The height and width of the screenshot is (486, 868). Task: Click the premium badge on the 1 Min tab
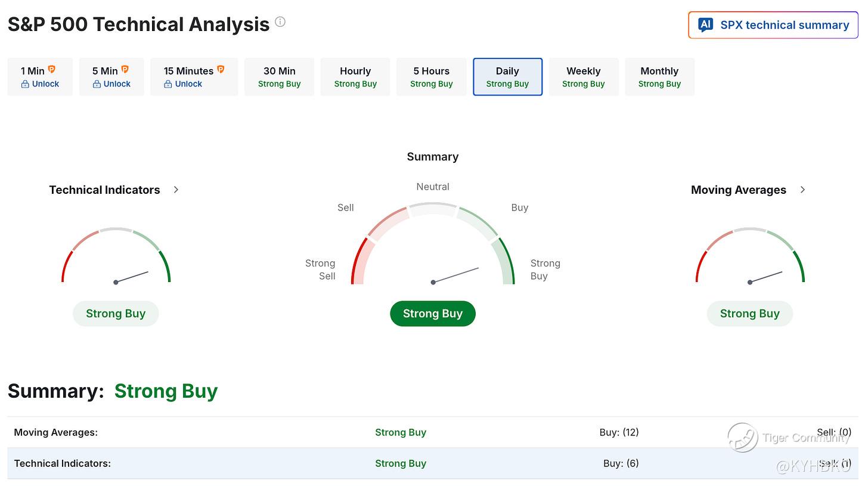coord(52,70)
